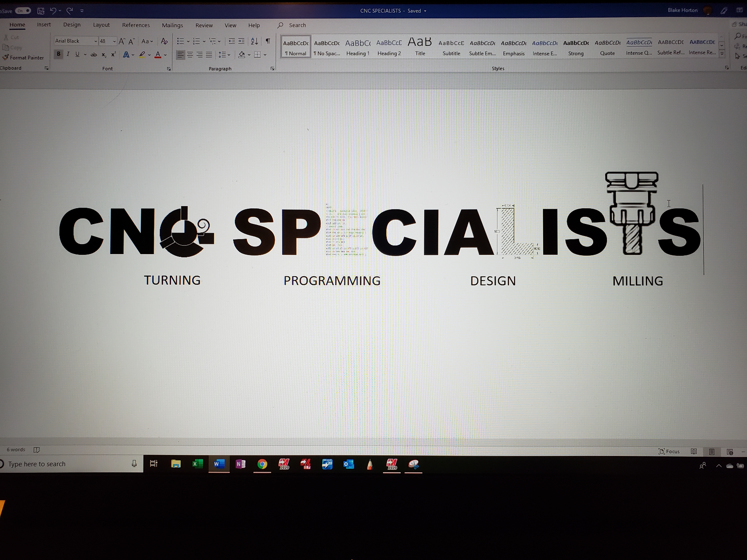Click the Show/Hide paragraph marks icon
The image size is (747, 560).
pyautogui.click(x=268, y=41)
